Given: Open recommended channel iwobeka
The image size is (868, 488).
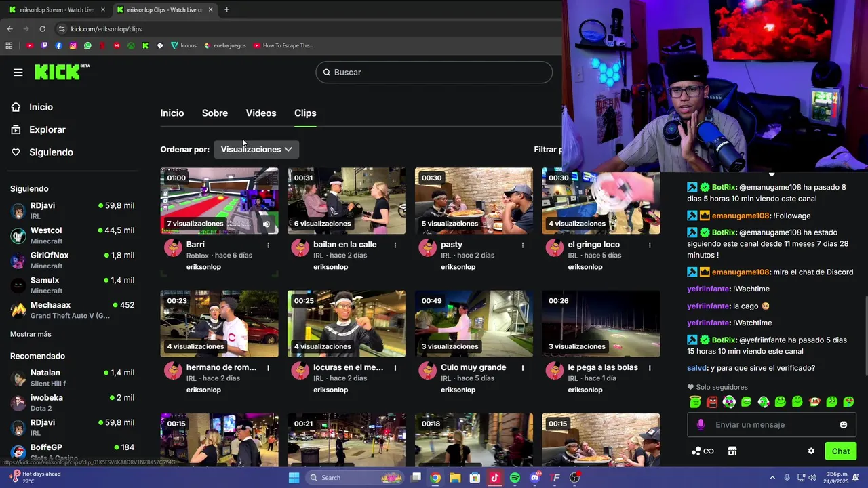Looking at the screenshot, I should click(73, 403).
